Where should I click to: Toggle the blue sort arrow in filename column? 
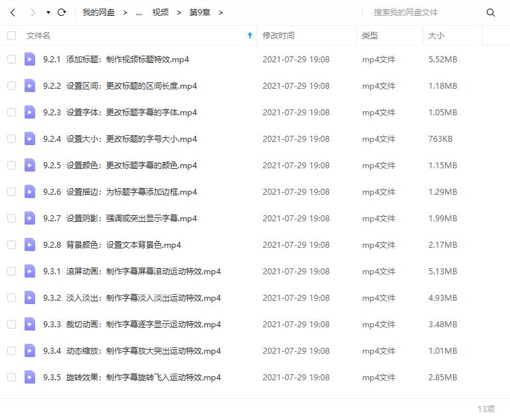(250, 35)
